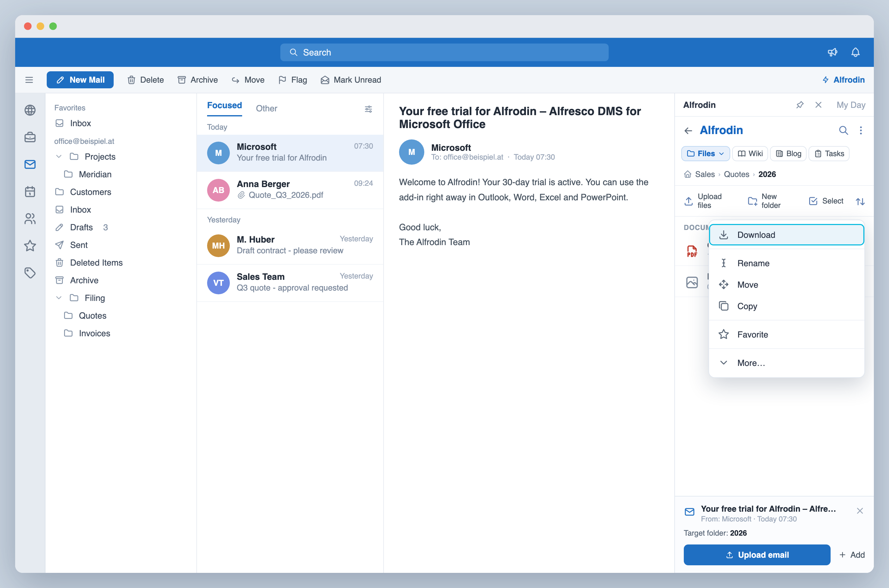Click Move in the mail toolbar
Image resolution: width=889 pixels, height=588 pixels.
coord(248,80)
